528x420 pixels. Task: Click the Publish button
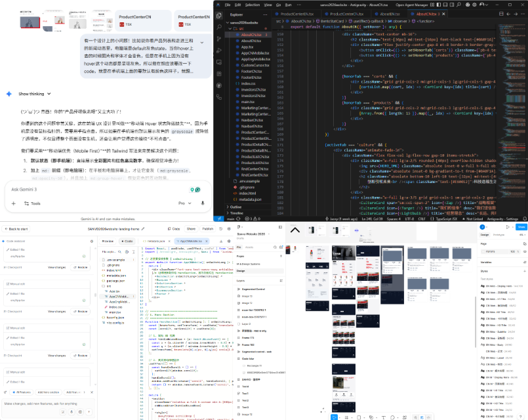point(208,228)
